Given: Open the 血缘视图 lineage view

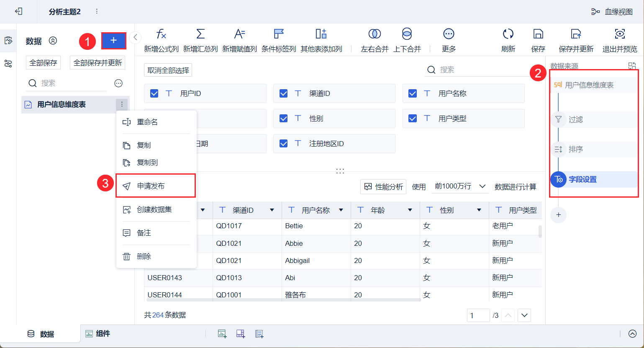Looking at the screenshot, I should [612, 12].
